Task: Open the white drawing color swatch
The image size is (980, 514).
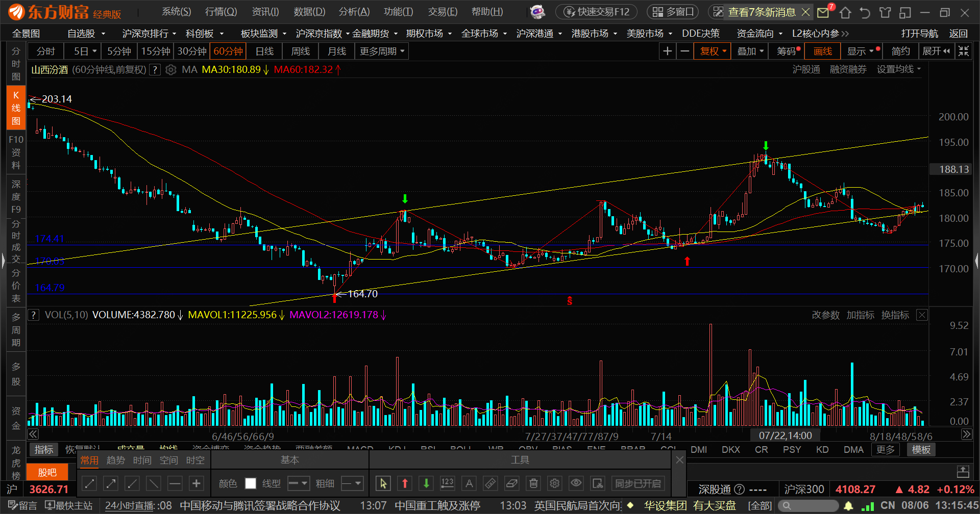Action: (251, 483)
